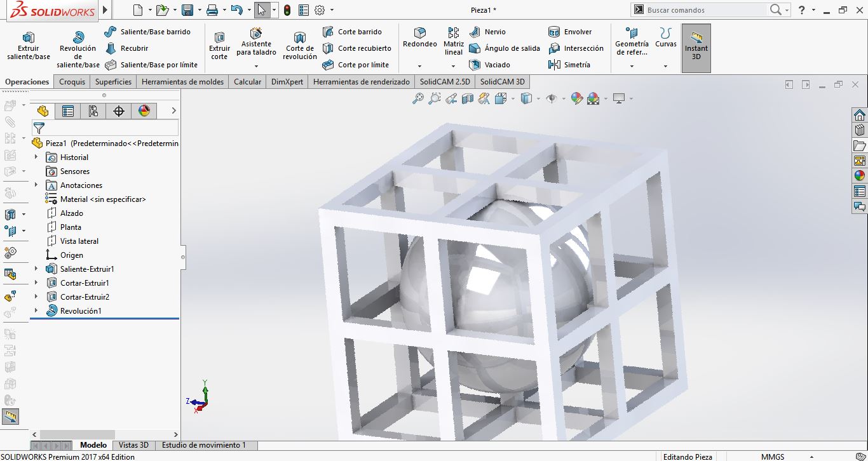Toggle the Section View icon

point(468,98)
